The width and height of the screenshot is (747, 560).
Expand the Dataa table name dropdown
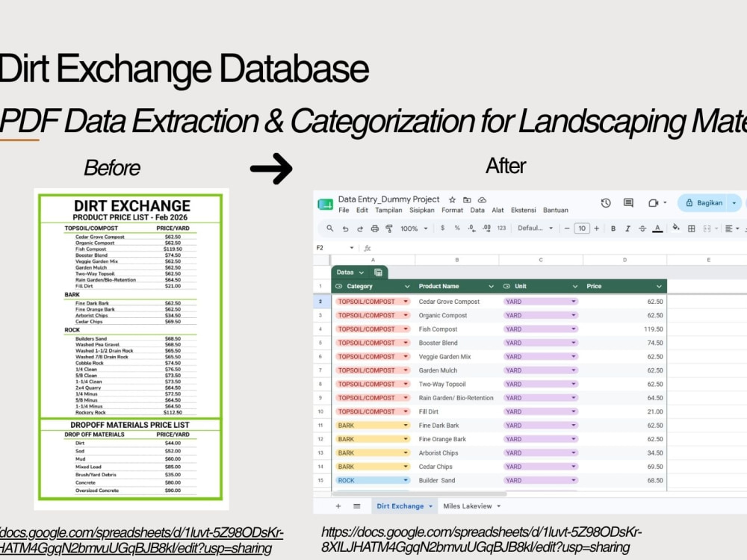tap(362, 273)
